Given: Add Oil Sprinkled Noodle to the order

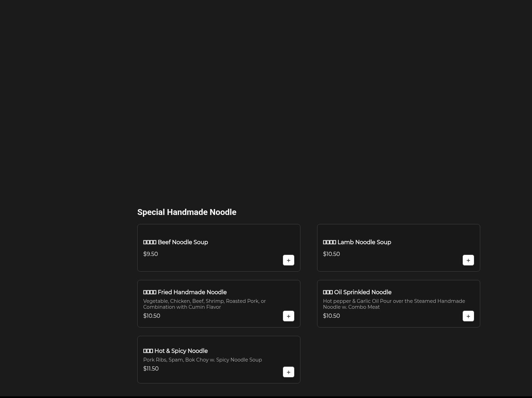Looking at the screenshot, I should pyautogui.click(x=468, y=316).
